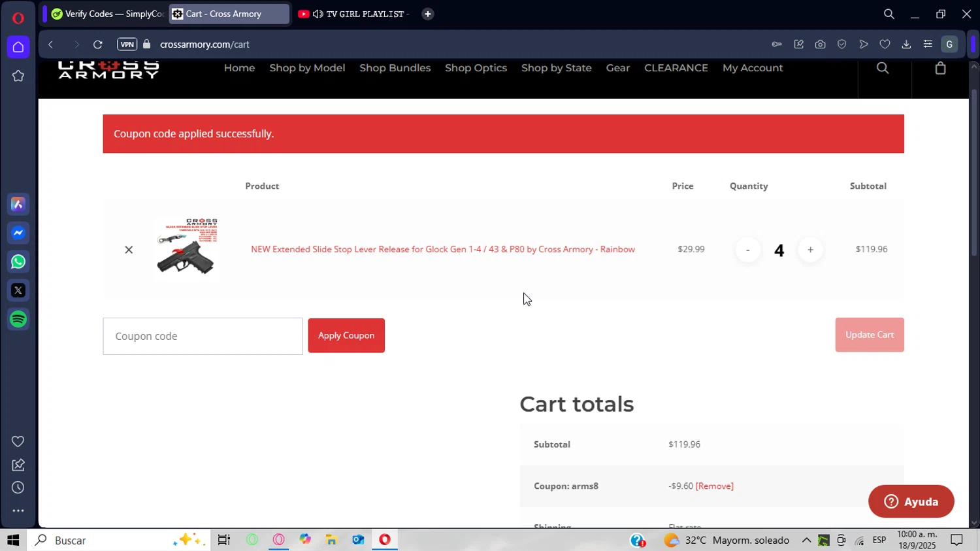Open the Home menu item
The height and width of the screenshot is (551, 980).
[239, 68]
